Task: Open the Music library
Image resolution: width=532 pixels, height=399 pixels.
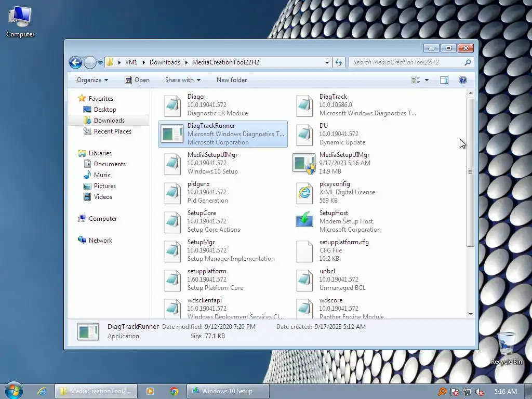Action: (x=102, y=175)
